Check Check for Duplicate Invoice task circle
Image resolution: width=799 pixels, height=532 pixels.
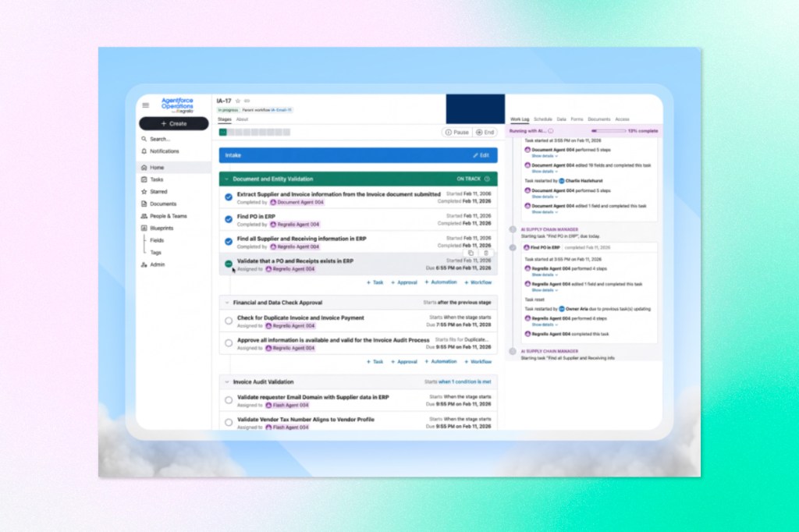229,321
